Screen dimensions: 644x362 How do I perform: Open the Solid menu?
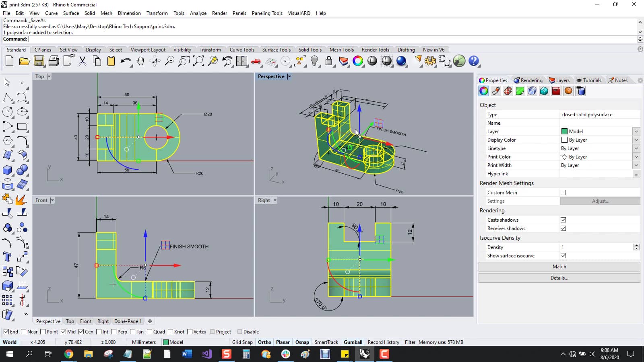click(89, 13)
